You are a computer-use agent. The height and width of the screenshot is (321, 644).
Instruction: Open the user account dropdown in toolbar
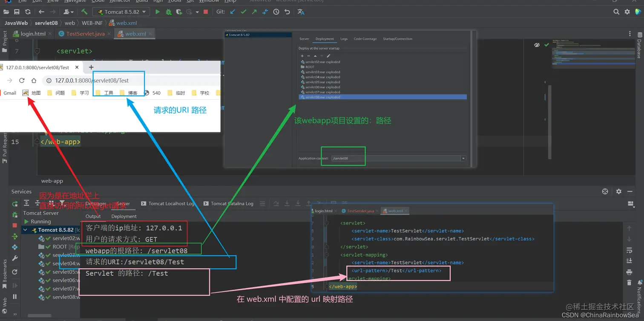[69, 12]
